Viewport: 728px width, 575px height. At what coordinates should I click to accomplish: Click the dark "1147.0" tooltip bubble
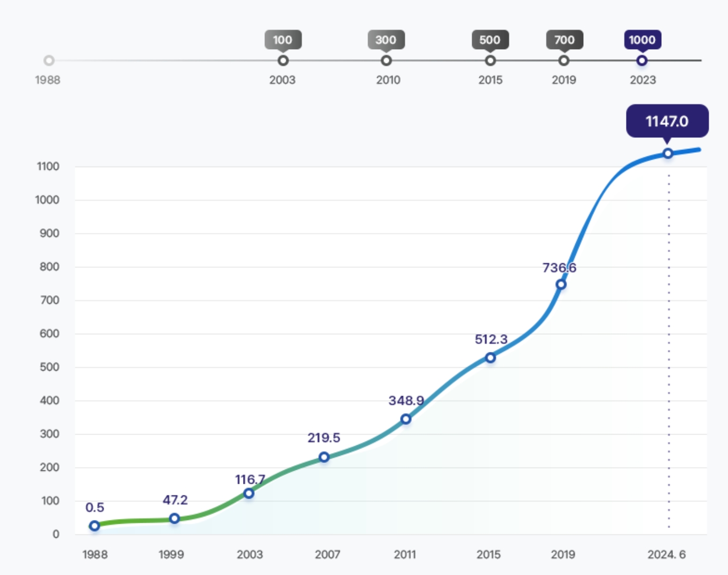point(667,121)
